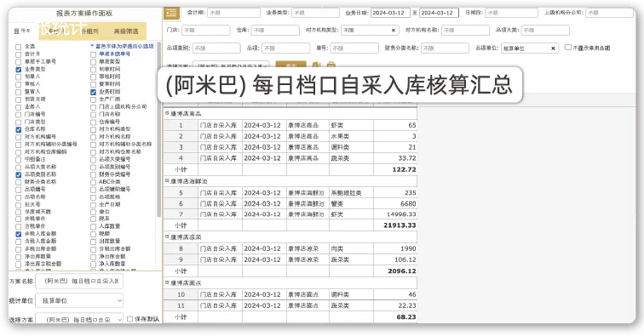Collapse the 康博店商品 group in the table
Image resolution: width=644 pixels, height=336 pixels.
tap(167, 113)
